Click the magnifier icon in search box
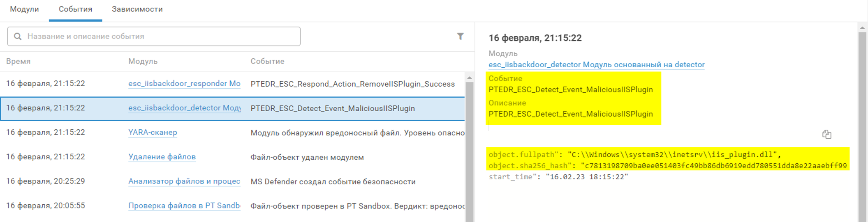This screenshot has height=222, width=868. [x=18, y=37]
